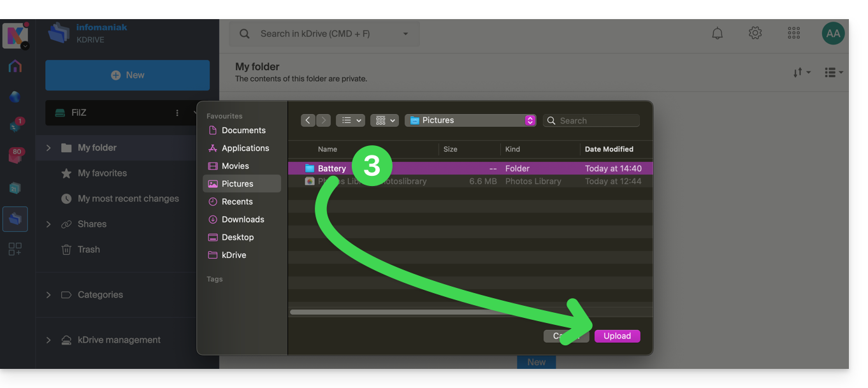Expand the Categories section
The image size is (868, 388).
48,295
